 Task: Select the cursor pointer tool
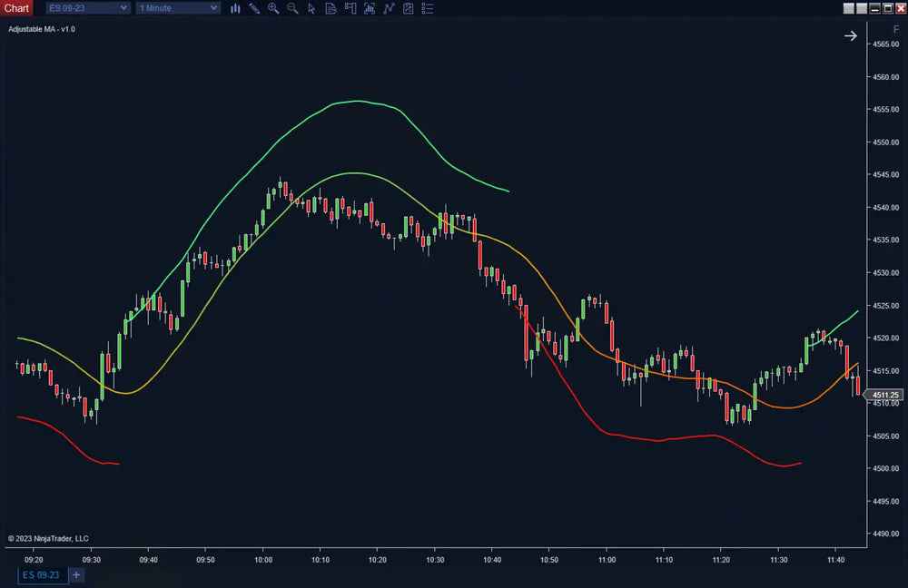point(311,8)
